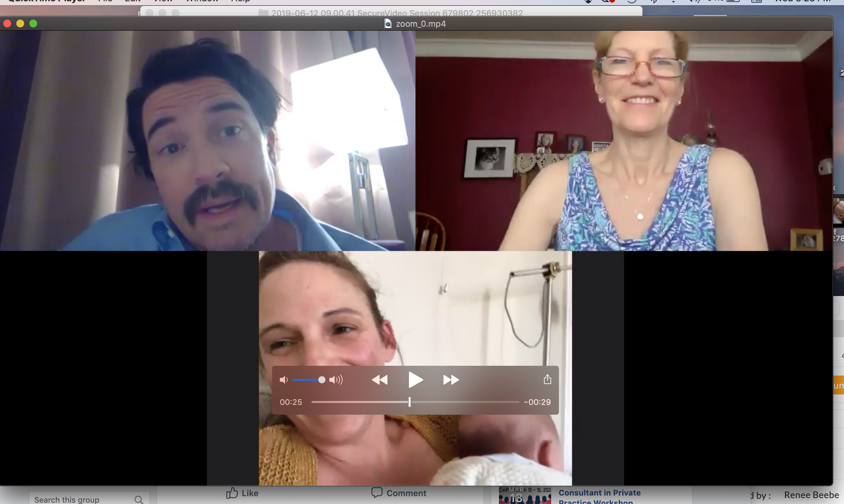Click the yellow minimize window button
This screenshot has width=844, height=504.
click(x=20, y=23)
